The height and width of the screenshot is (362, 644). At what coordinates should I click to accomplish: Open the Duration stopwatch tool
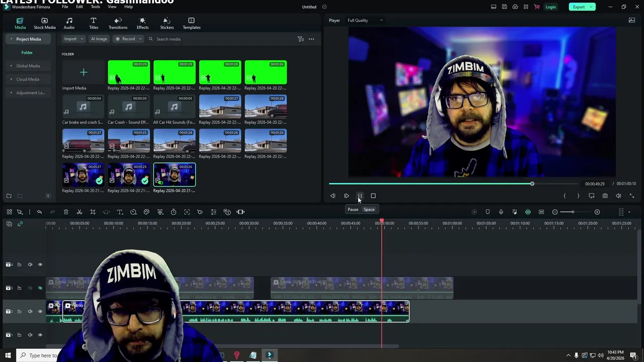pos(174,212)
